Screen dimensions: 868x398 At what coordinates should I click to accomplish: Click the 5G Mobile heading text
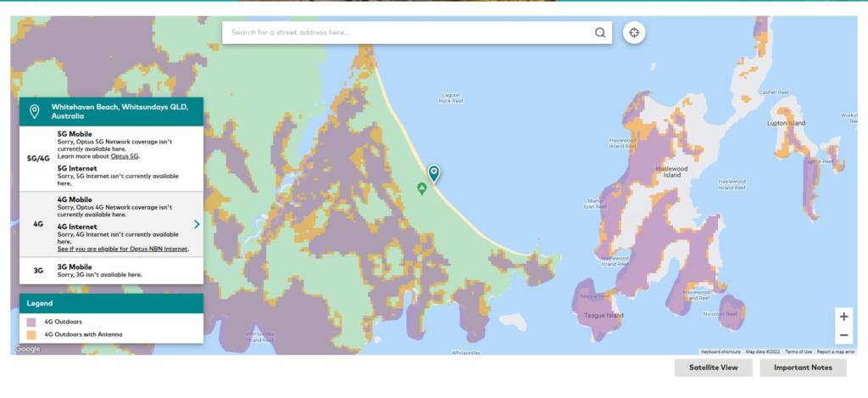pyautogui.click(x=75, y=134)
